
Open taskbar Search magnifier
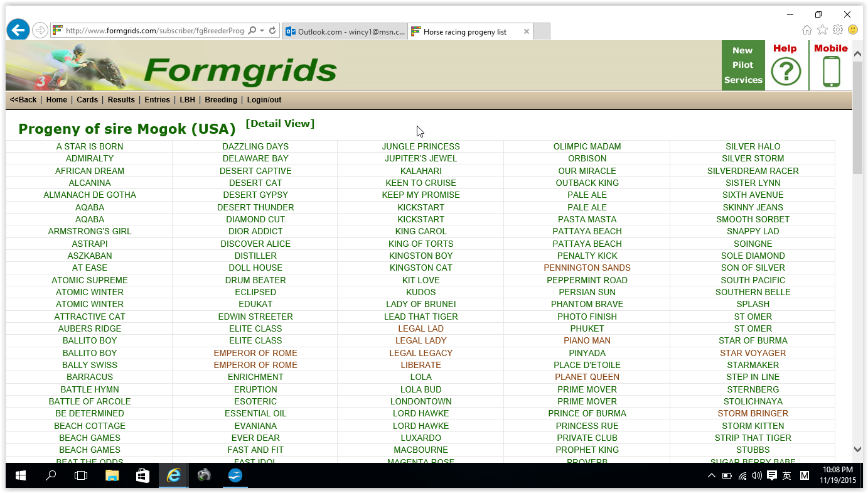(x=51, y=476)
